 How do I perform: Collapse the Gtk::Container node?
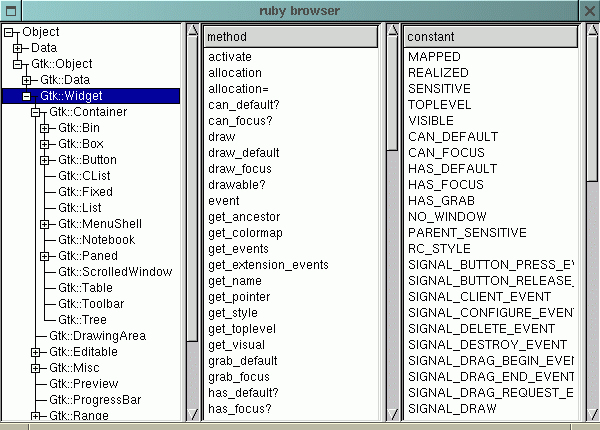36,112
